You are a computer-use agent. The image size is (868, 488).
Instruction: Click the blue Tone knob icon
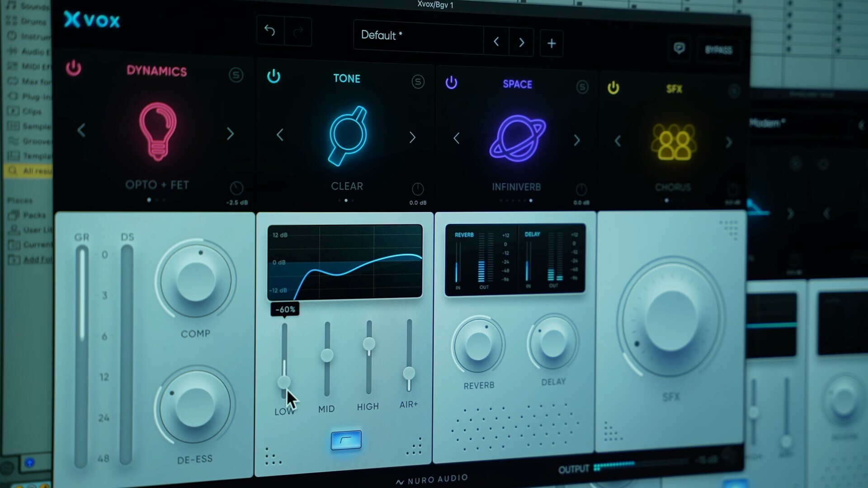pyautogui.click(x=347, y=136)
